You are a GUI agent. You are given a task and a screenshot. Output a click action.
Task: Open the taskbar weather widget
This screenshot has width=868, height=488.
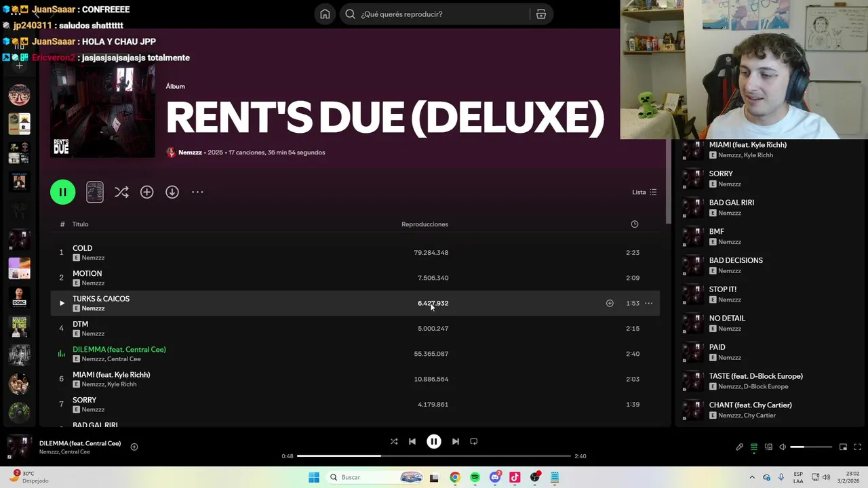tap(31, 477)
